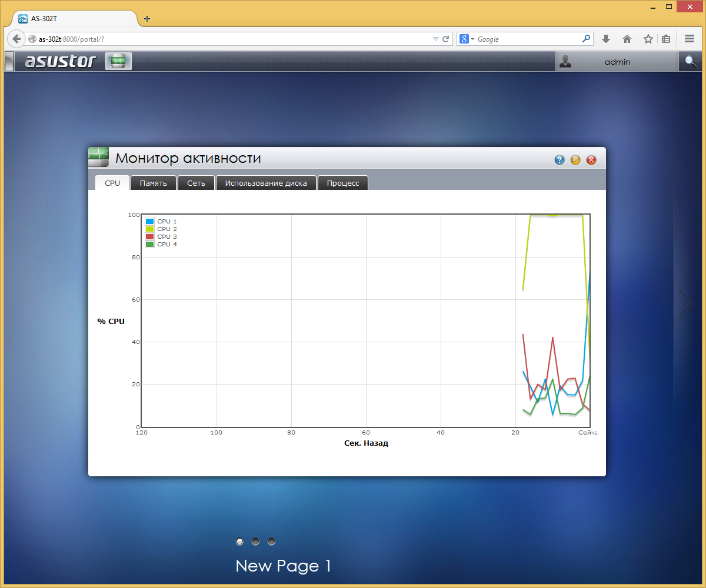Switch to the Память tab
Viewport: 706px width, 588px height.
154,183
